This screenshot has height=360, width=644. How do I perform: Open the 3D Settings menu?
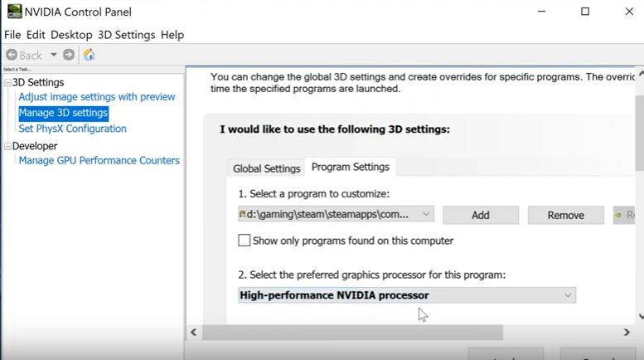tap(126, 35)
